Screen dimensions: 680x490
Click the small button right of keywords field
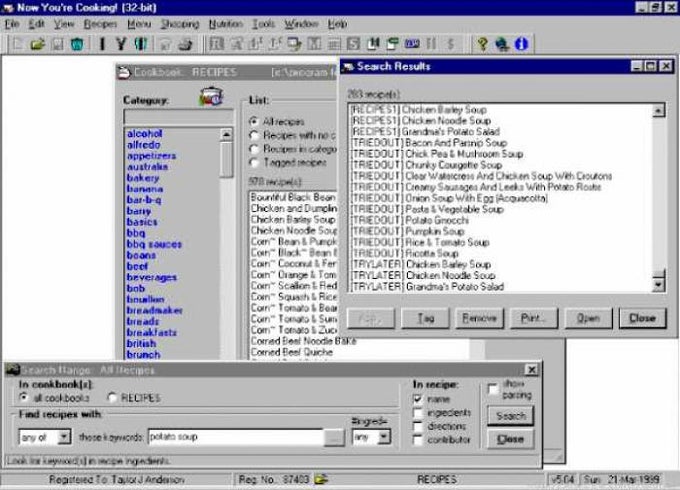point(334,437)
